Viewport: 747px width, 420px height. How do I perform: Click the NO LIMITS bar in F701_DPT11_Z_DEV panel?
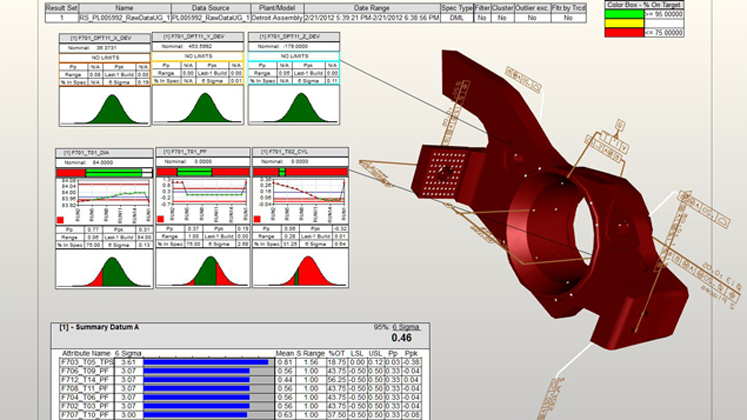294,56
